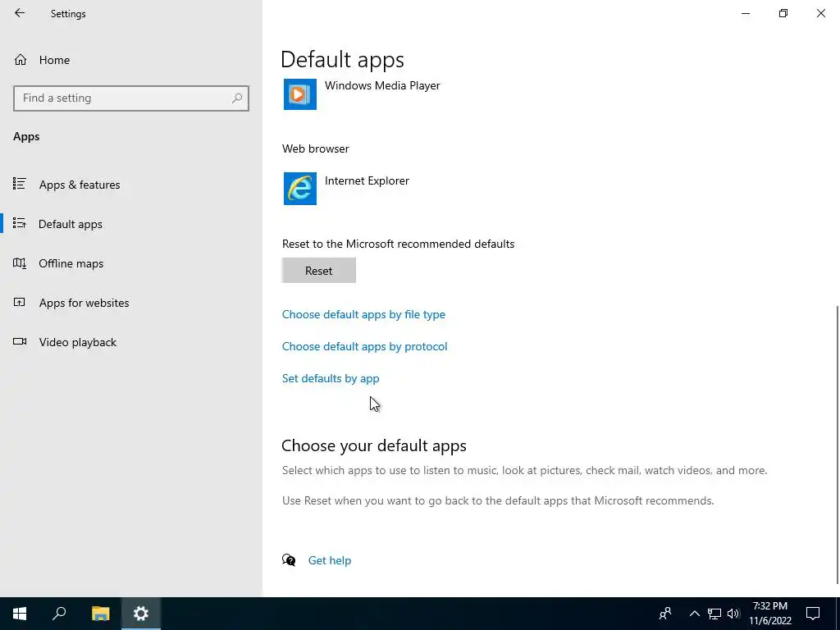The height and width of the screenshot is (630, 840).
Task: Show hidden tray icons chevron
Action: pos(694,614)
